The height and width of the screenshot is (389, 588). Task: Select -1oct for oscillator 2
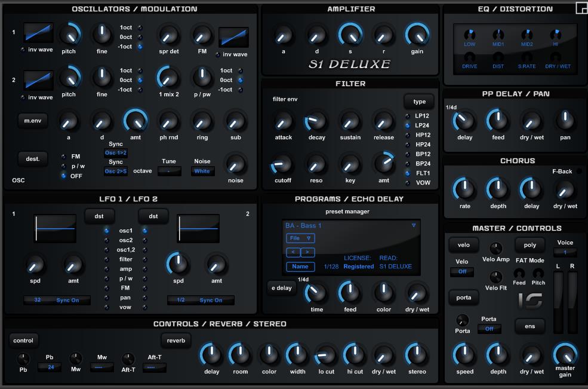tap(140, 90)
